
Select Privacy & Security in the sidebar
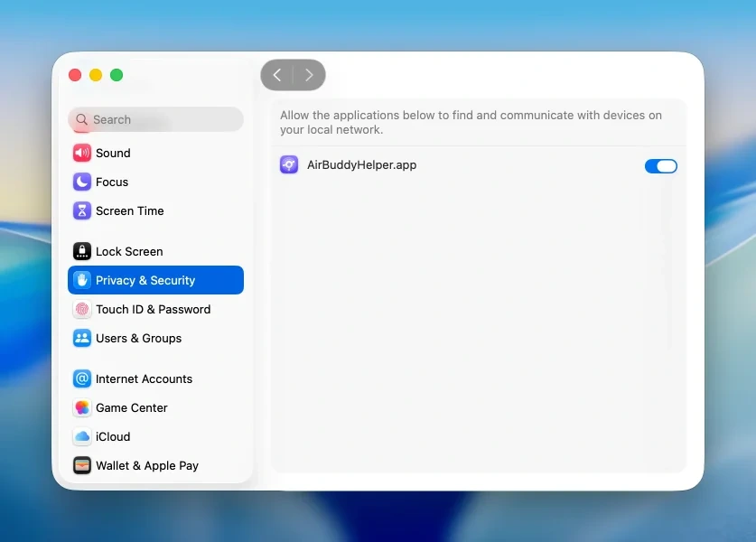click(x=155, y=280)
